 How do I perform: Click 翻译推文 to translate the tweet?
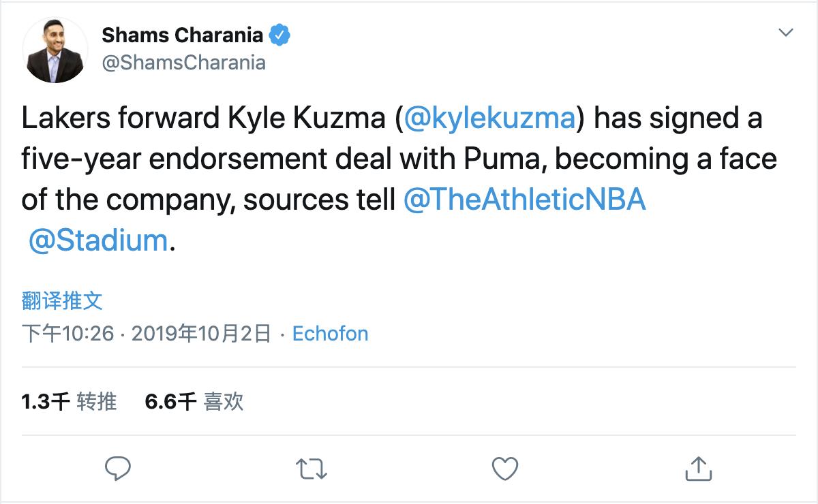(x=62, y=300)
